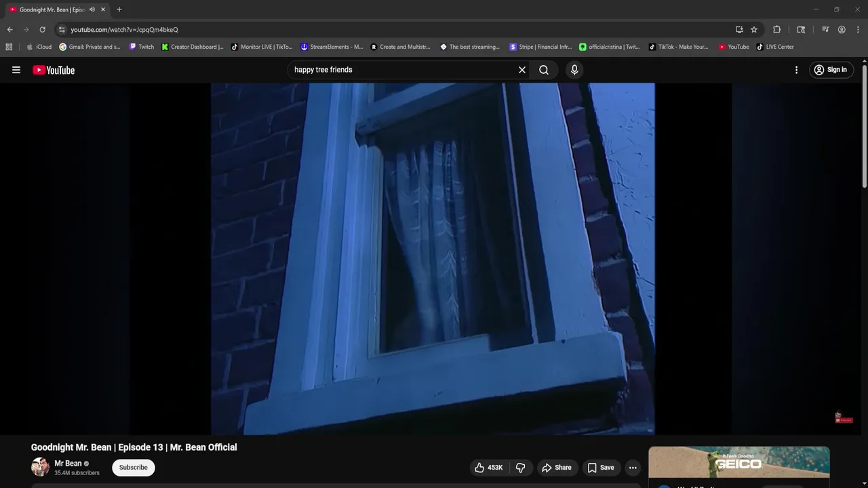This screenshot has width=868, height=488.
Task: Open Chrome media controls icon
Action: pyautogui.click(x=825, y=30)
